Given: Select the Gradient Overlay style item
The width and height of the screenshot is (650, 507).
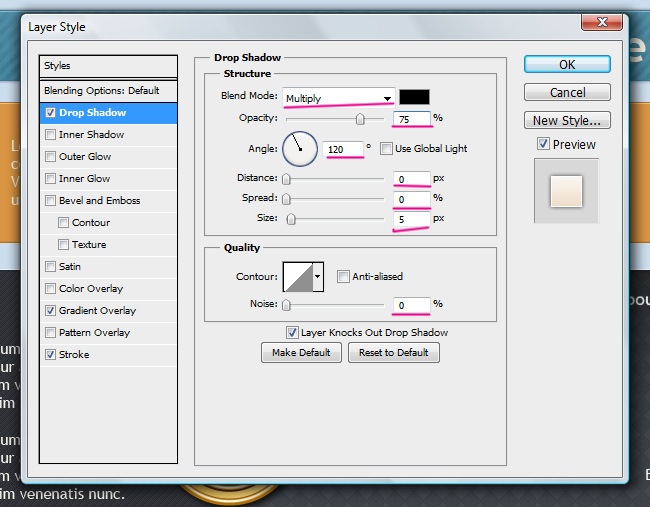Looking at the screenshot, I should (97, 311).
